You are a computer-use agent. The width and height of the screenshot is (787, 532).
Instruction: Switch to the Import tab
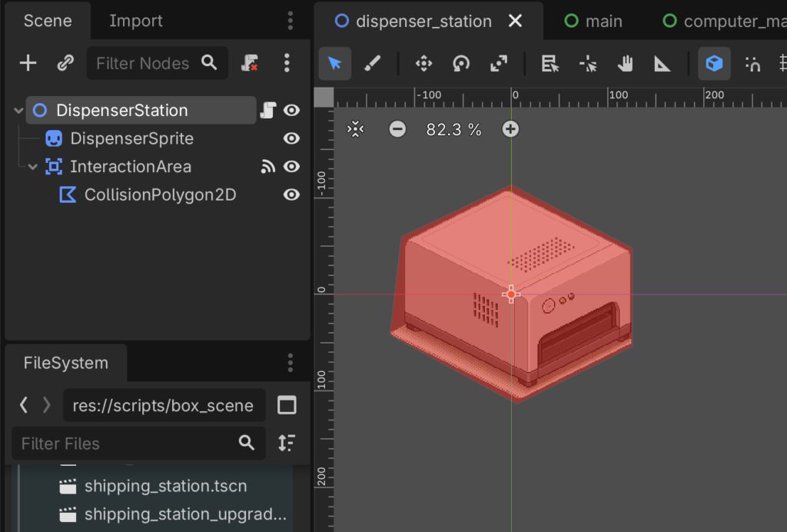pyautogui.click(x=135, y=21)
